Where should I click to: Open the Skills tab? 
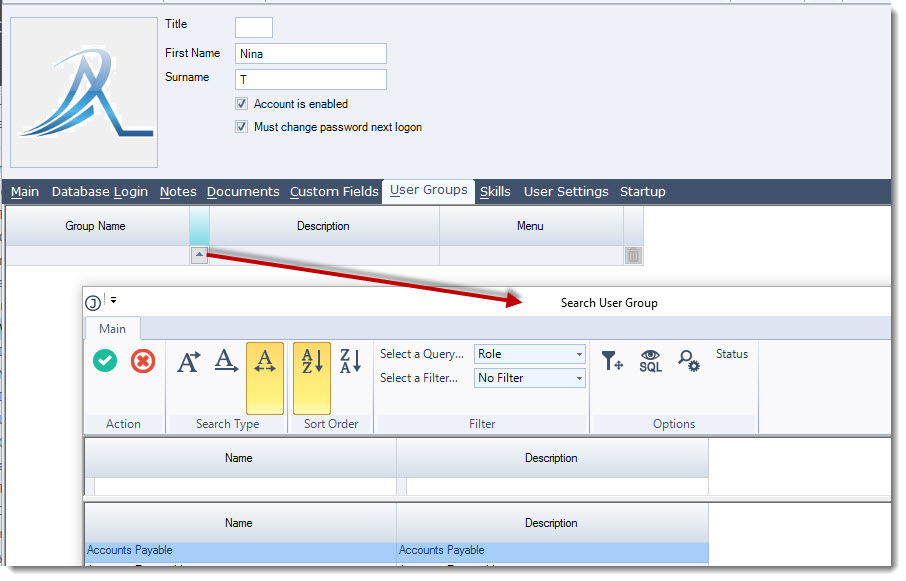pos(495,192)
